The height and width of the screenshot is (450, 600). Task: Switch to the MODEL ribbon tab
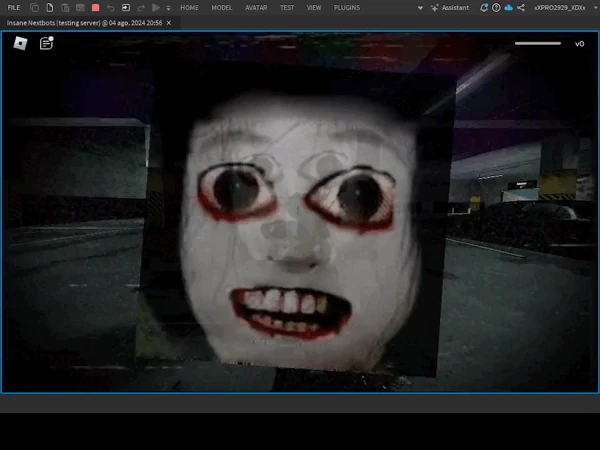pyautogui.click(x=221, y=7)
